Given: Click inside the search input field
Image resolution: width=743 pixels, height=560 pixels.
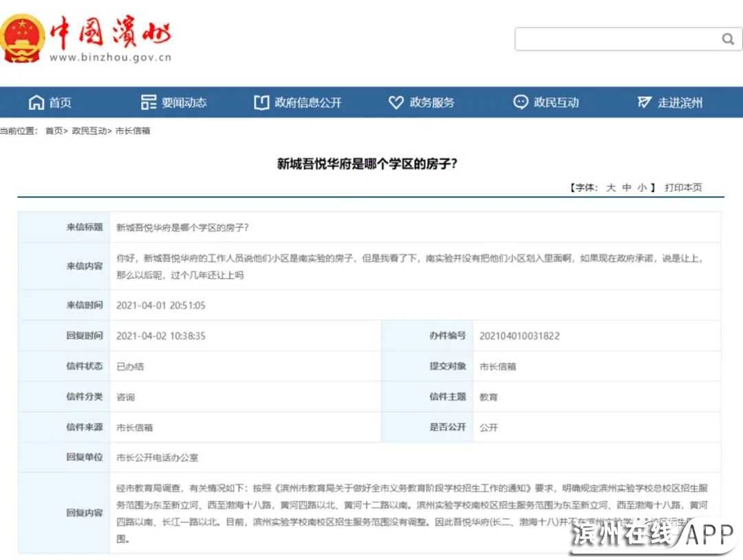Looking at the screenshot, I should 616,39.
